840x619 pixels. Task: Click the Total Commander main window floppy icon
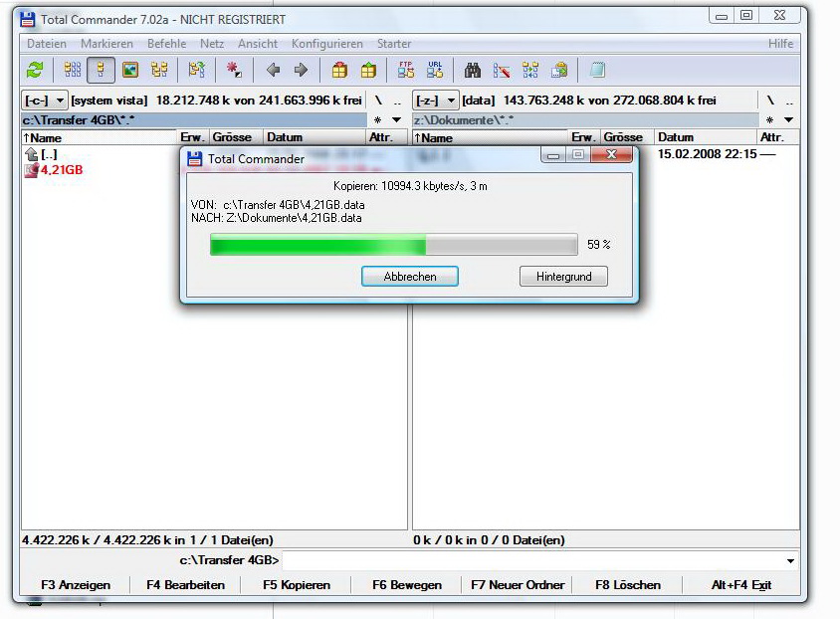coord(27,19)
